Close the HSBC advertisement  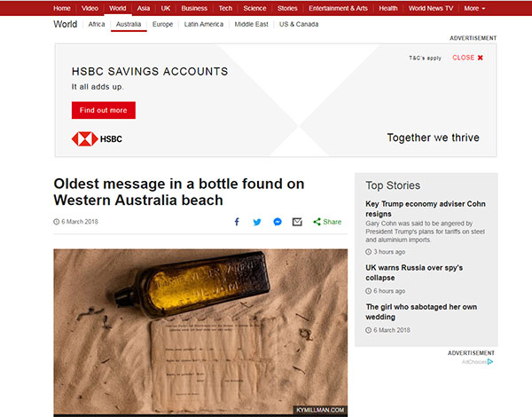(467, 58)
